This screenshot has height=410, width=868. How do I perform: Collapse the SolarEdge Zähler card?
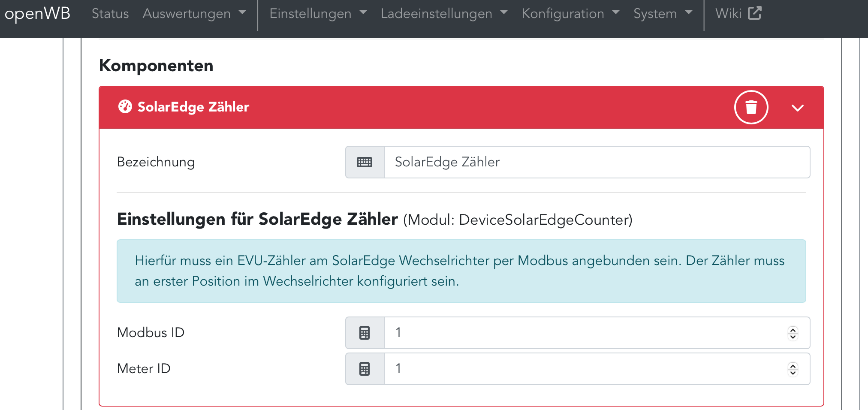coord(797,108)
